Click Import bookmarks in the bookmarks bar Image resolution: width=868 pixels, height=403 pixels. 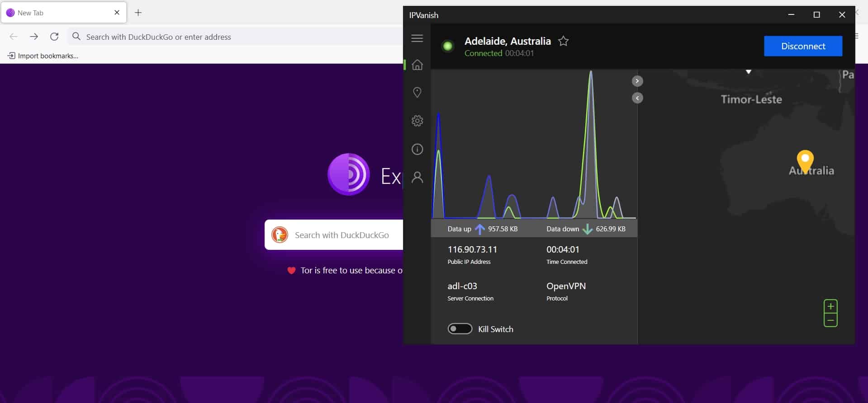[x=43, y=56]
